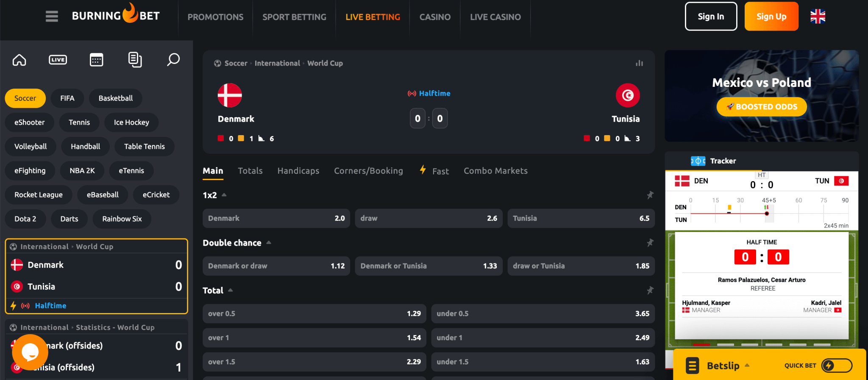Click the Sign In button
This screenshot has height=380, width=868.
(x=711, y=17)
